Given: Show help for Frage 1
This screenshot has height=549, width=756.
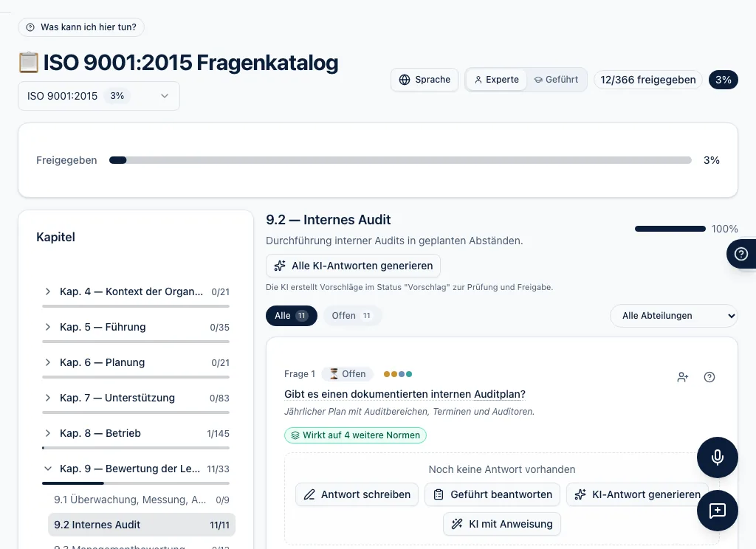Looking at the screenshot, I should [x=709, y=377].
